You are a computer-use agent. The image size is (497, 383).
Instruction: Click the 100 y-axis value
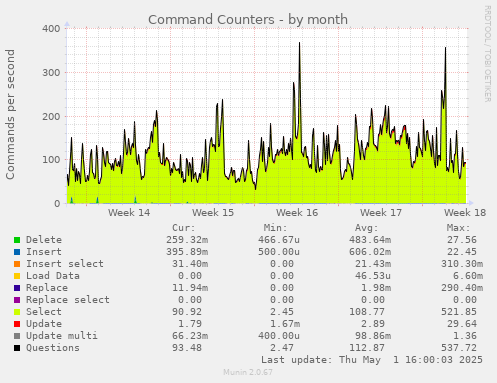tap(51, 160)
